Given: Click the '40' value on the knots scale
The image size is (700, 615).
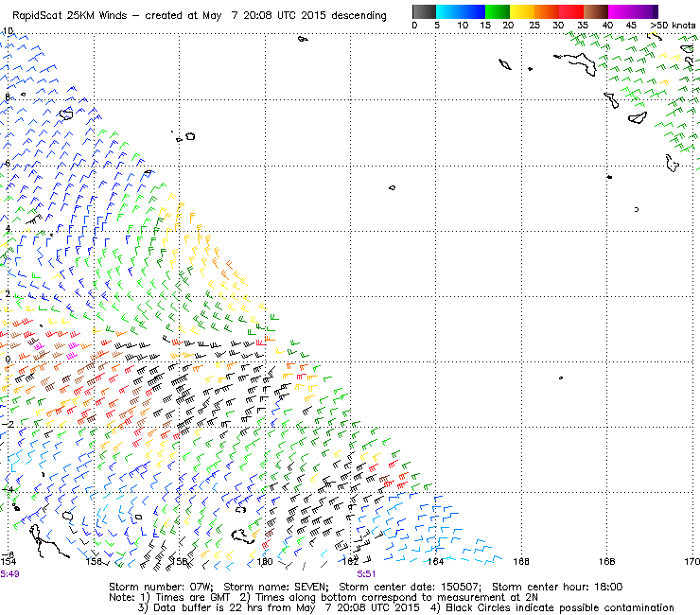Looking at the screenshot, I should [x=607, y=26].
